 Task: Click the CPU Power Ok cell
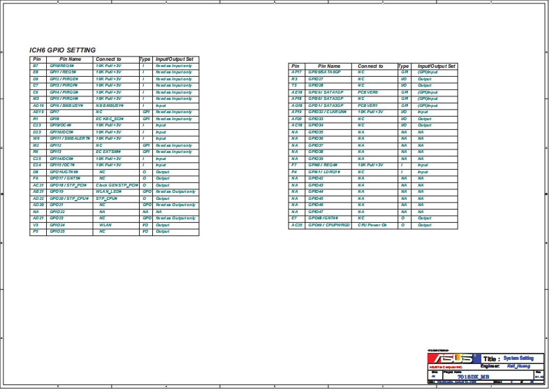click(x=372, y=225)
